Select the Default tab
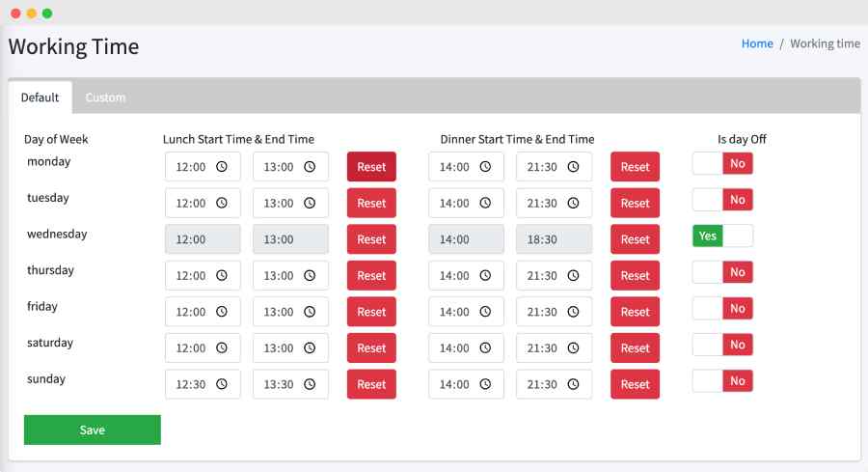 click(40, 97)
